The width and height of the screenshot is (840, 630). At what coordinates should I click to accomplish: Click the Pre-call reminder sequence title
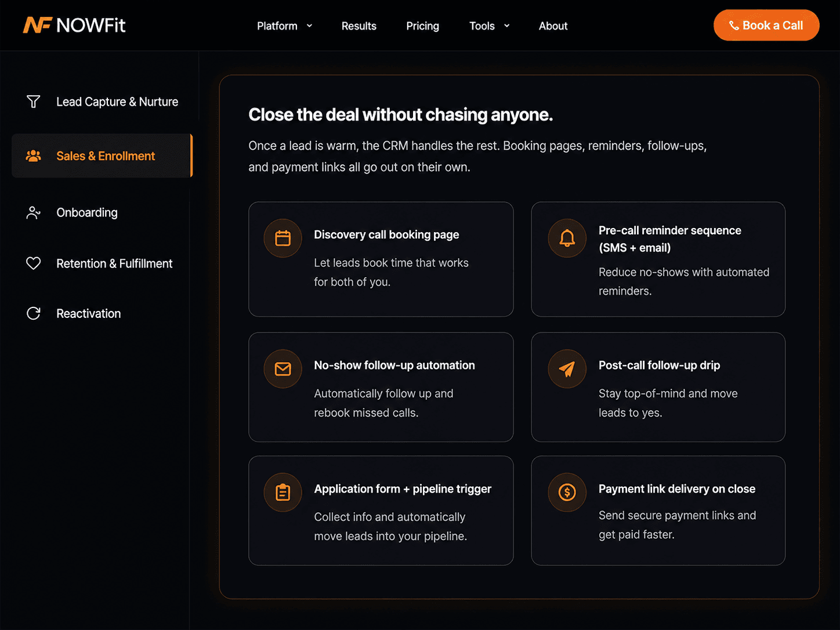pos(670,239)
